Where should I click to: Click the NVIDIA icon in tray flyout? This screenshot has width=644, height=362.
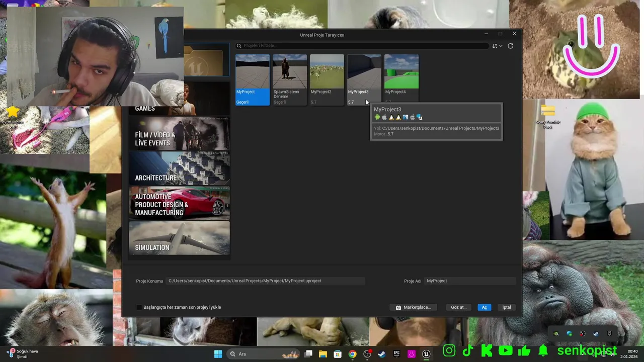click(556, 334)
